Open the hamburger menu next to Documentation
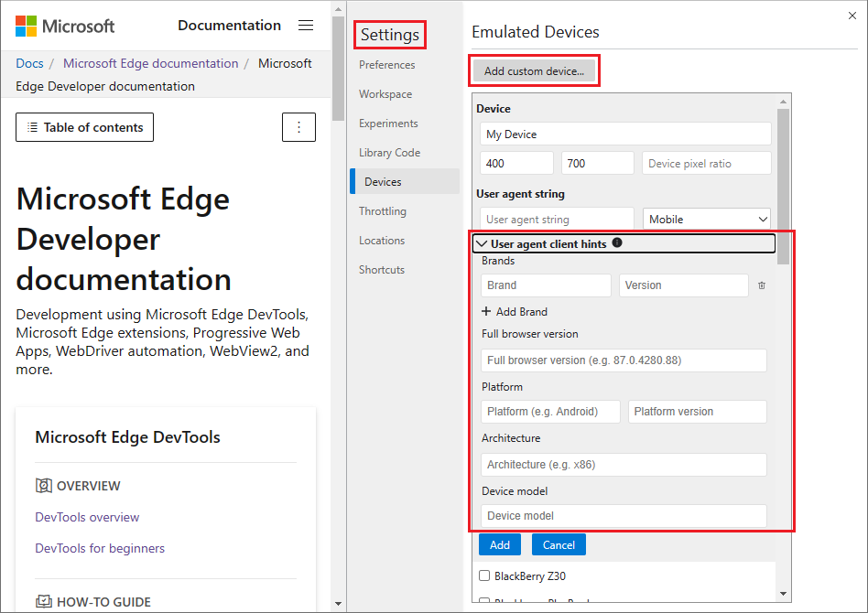Screen dimensions: 868x613 (x=306, y=26)
